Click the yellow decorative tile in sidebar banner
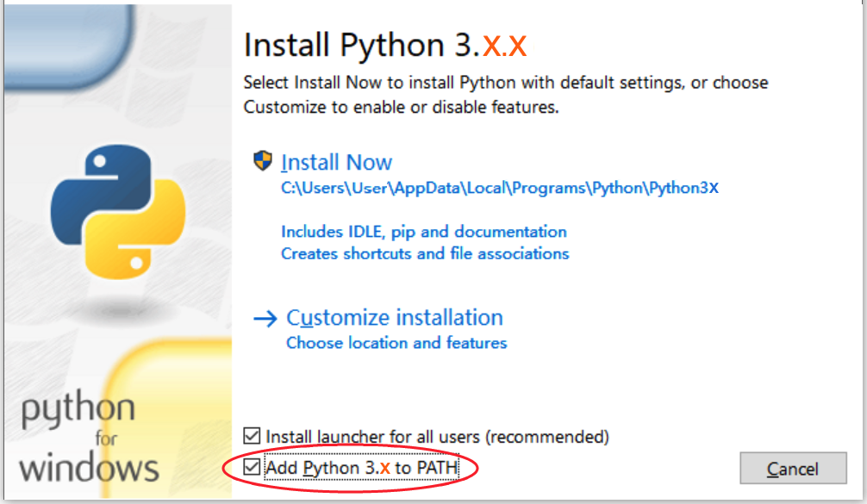The image size is (867, 504). pos(169,414)
